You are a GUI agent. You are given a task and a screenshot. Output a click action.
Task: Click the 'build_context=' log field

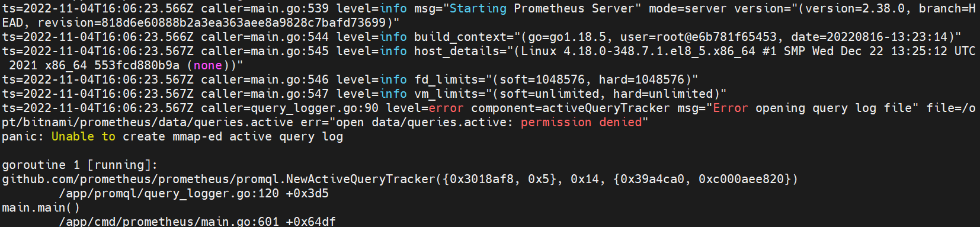point(464,37)
